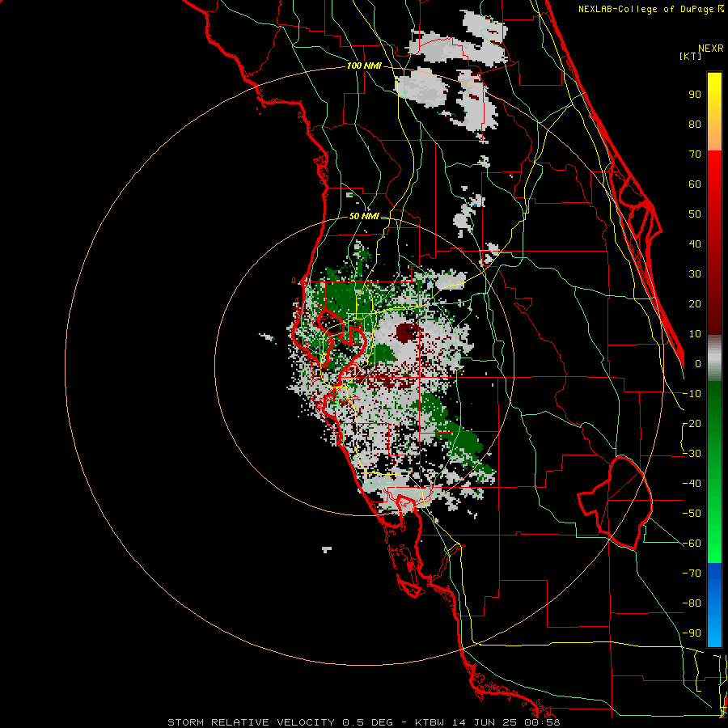This screenshot has width=728, height=728.
Task: Click the 0.5 DEG elevation text
Action: pos(368,722)
